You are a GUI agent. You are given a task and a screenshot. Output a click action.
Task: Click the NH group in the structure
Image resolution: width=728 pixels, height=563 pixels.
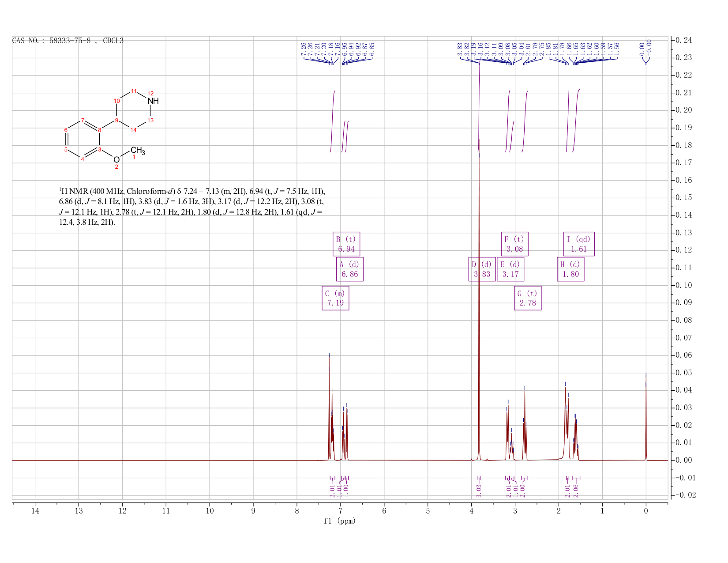point(153,101)
